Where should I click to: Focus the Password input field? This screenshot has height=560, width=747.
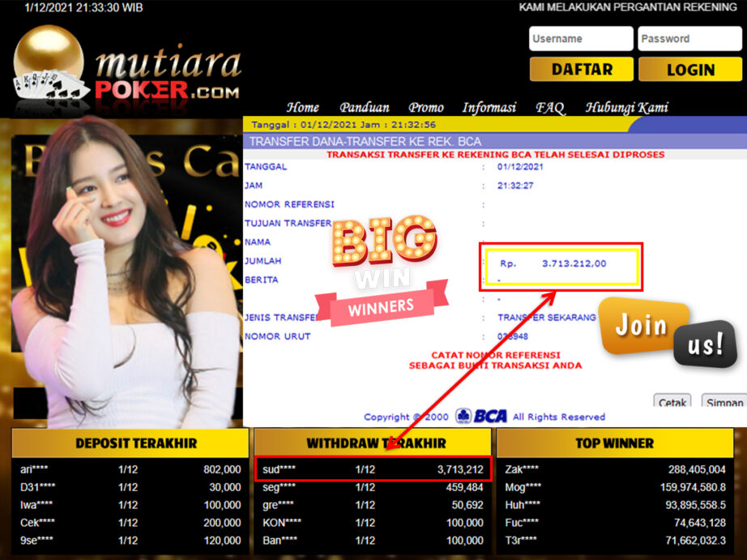pyautogui.click(x=689, y=39)
